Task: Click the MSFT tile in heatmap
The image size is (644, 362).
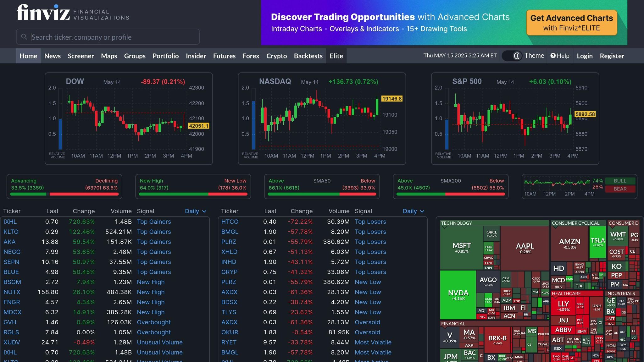Action: pyautogui.click(x=462, y=248)
